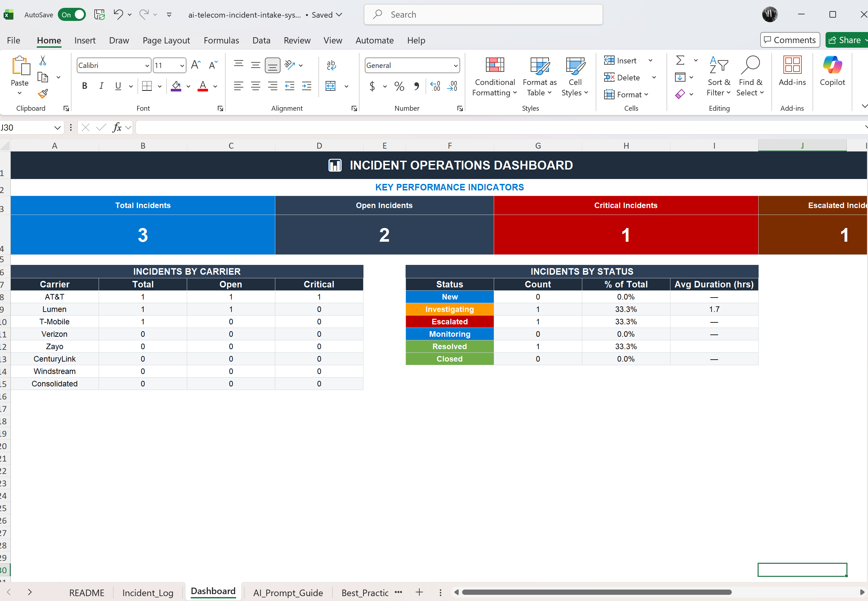Toggle Bold formatting
This screenshot has width=868, height=601.
[85, 86]
